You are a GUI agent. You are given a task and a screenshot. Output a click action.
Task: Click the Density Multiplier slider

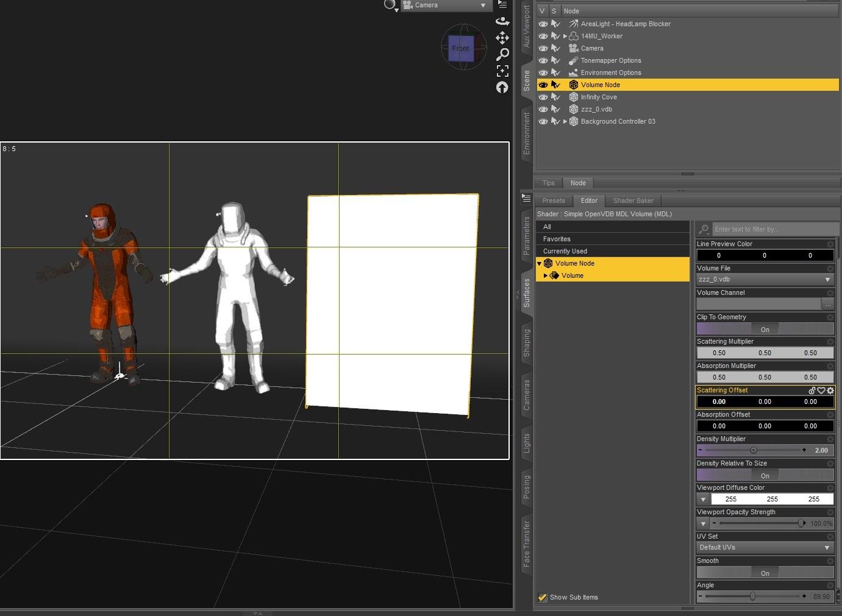(754, 450)
